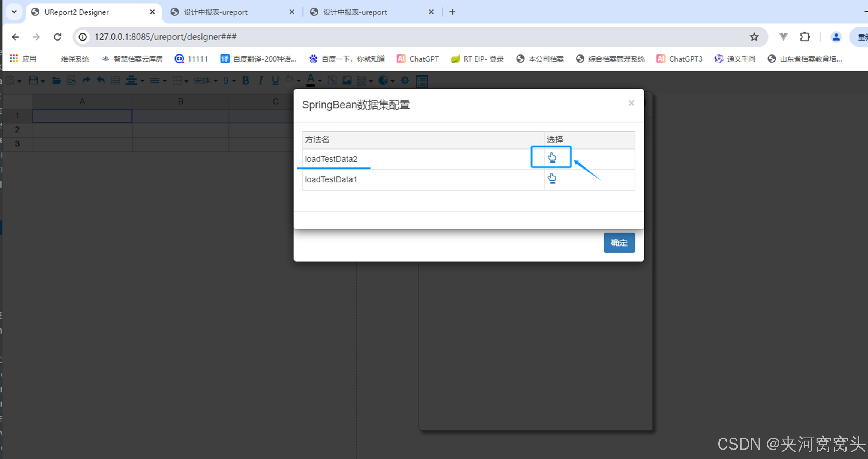The width and height of the screenshot is (868, 459).
Task: Expand the save button dropdown
Action: click(43, 81)
